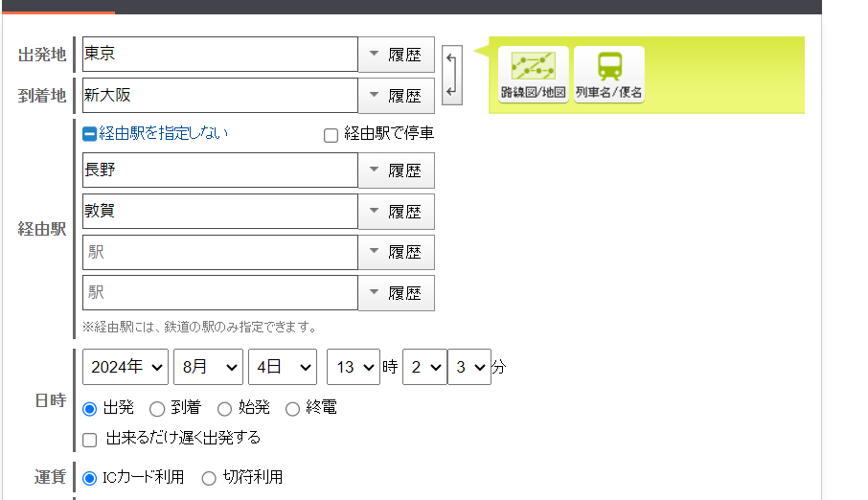The height and width of the screenshot is (500, 868).
Task: Open 履歴 history for 東京 departure field
Action: point(397,55)
